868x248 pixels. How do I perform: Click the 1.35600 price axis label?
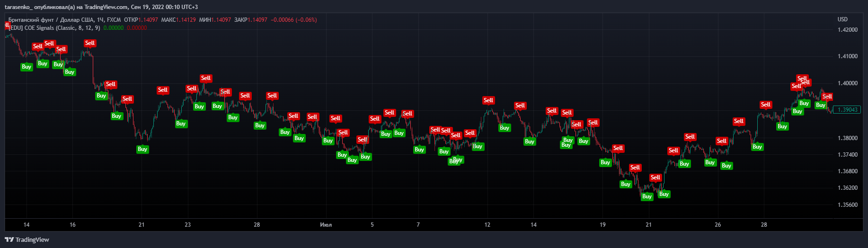click(x=847, y=205)
